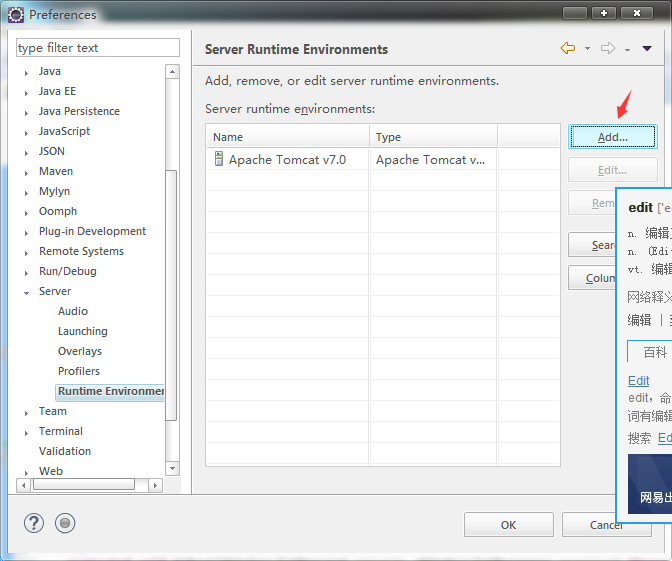This screenshot has width=672, height=561.
Task: Expand the JSON tree node
Action: tap(26, 153)
